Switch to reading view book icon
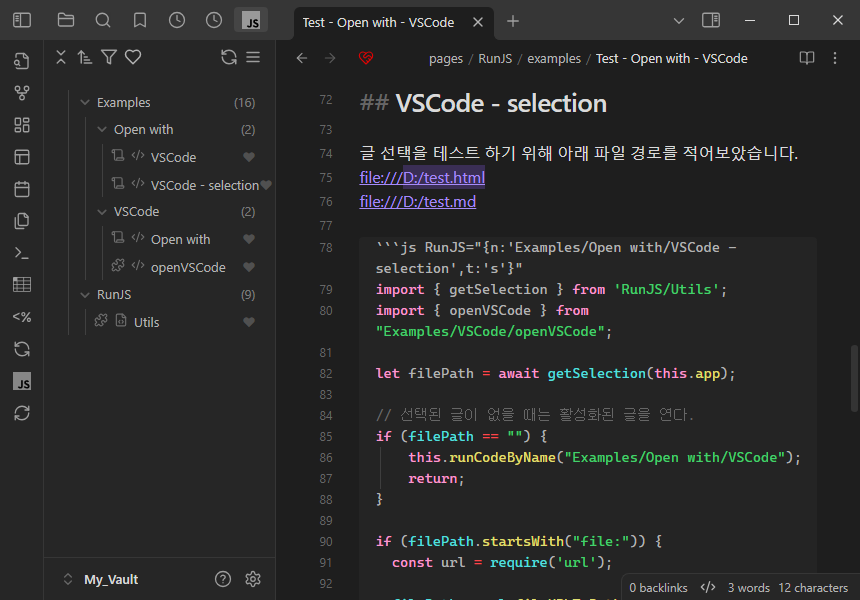Image resolution: width=860 pixels, height=600 pixels. [x=807, y=58]
